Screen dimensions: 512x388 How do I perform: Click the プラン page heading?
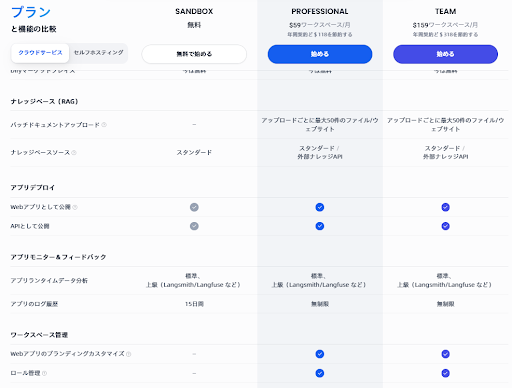[x=31, y=12]
